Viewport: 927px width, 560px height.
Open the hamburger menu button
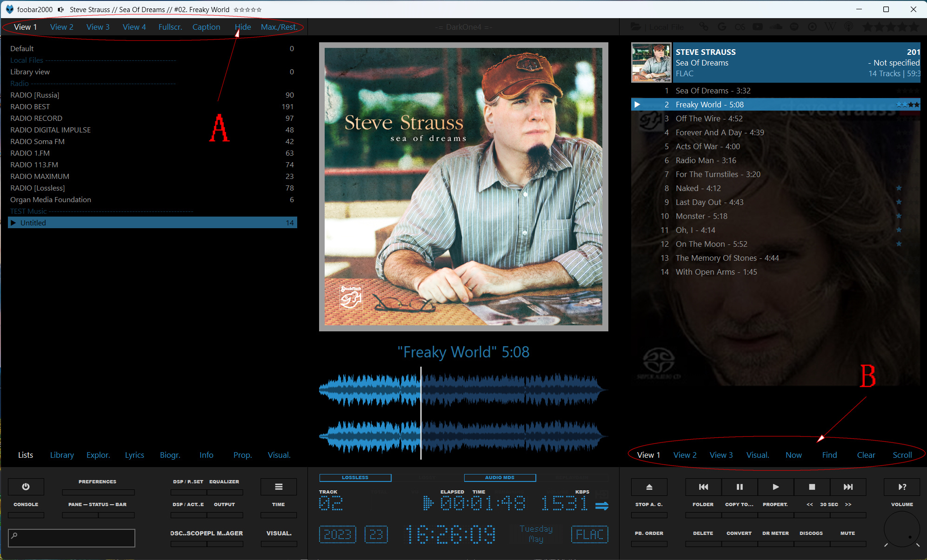[279, 487]
